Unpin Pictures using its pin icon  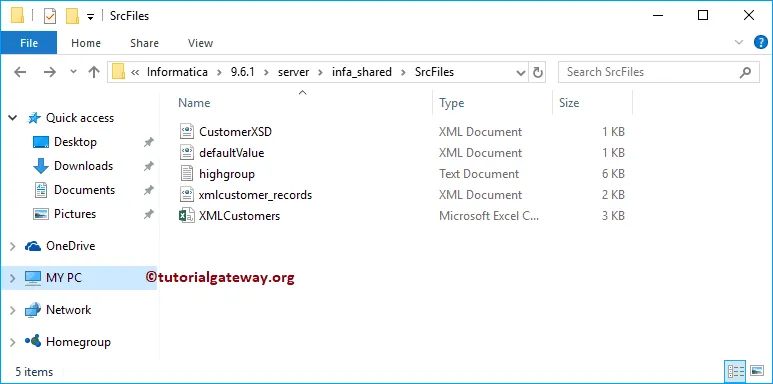click(148, 214)
